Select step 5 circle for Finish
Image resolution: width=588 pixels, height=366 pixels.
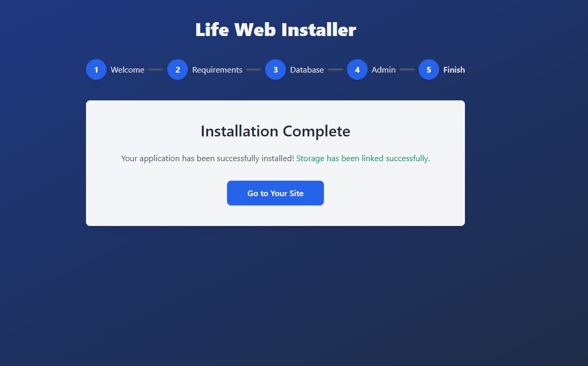[429, 69]
